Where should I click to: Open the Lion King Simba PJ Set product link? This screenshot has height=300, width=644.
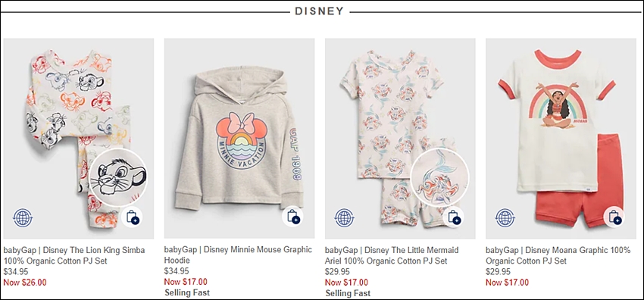tap(74, 255)
